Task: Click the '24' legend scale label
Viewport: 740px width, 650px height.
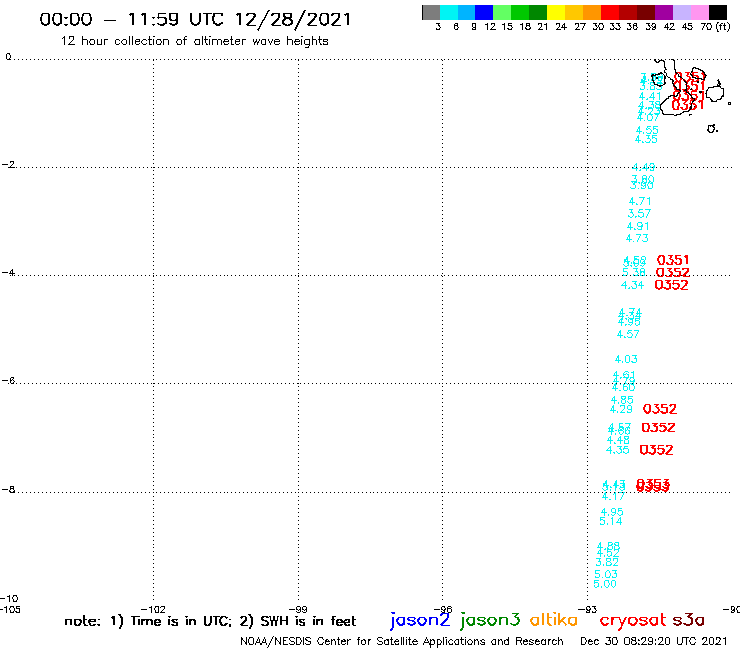Action: (x=561, y=27)
